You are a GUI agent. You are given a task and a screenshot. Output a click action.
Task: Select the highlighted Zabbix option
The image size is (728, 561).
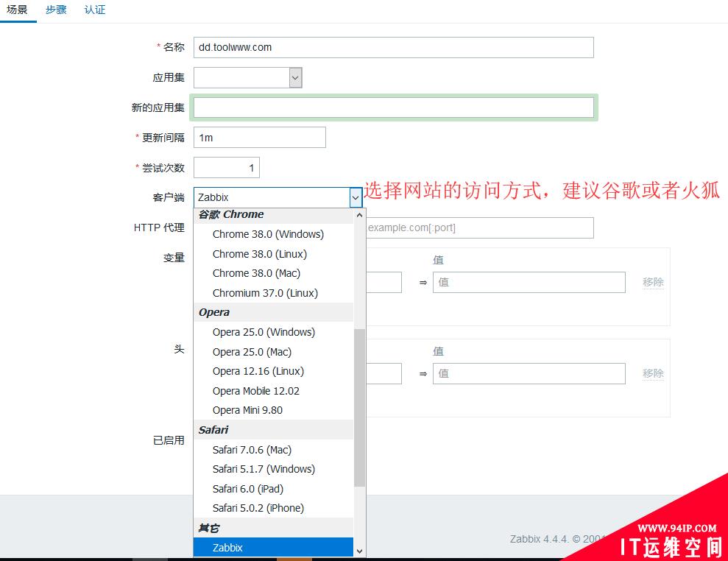coord(273,548)
